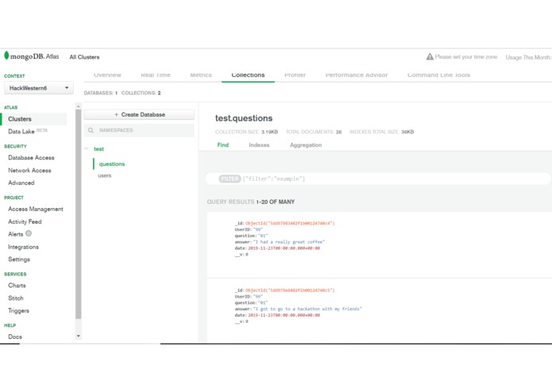
Task: Click INDEXES TOTAL SIZE 36KB value
Action: click(407, 132)
